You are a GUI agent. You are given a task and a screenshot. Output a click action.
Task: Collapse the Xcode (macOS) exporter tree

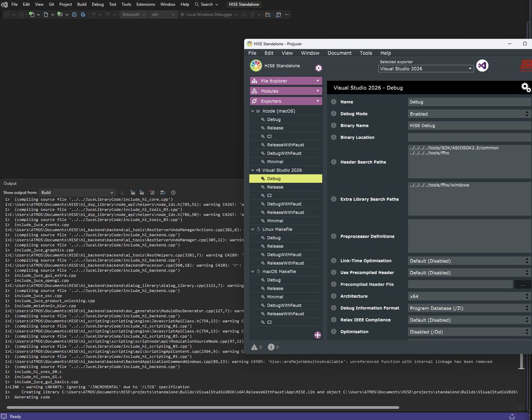[253, 111]
